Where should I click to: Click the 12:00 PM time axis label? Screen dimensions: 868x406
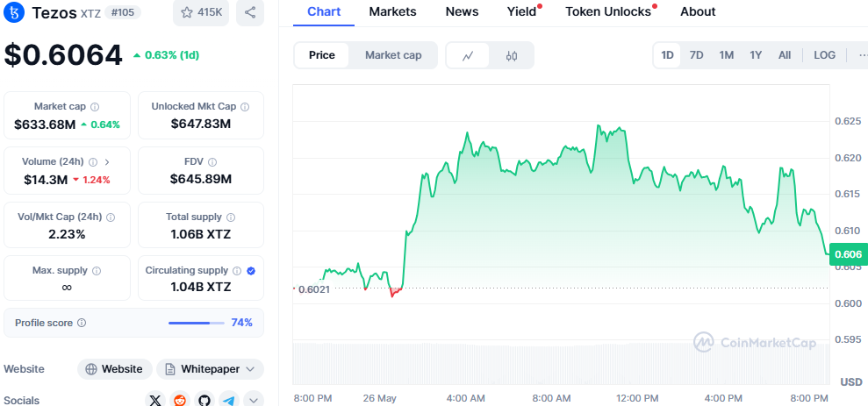tap(636, 398)
